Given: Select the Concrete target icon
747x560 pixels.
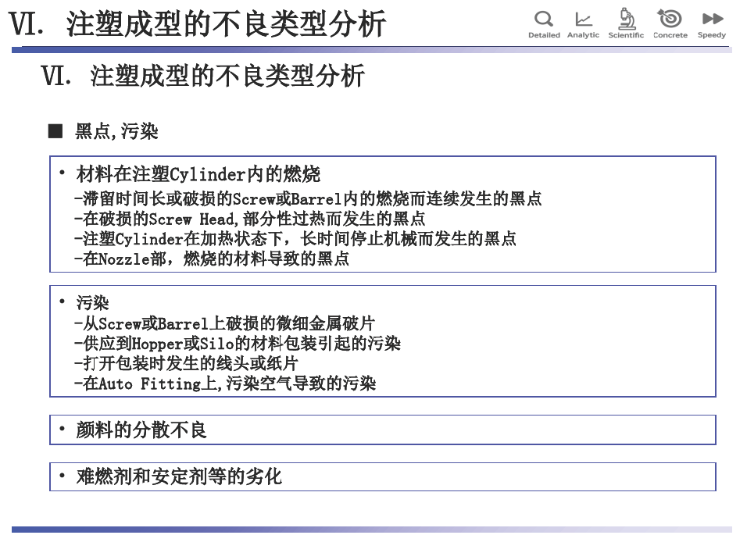Looking at the screenshot, I should click(x=670, y=19).
